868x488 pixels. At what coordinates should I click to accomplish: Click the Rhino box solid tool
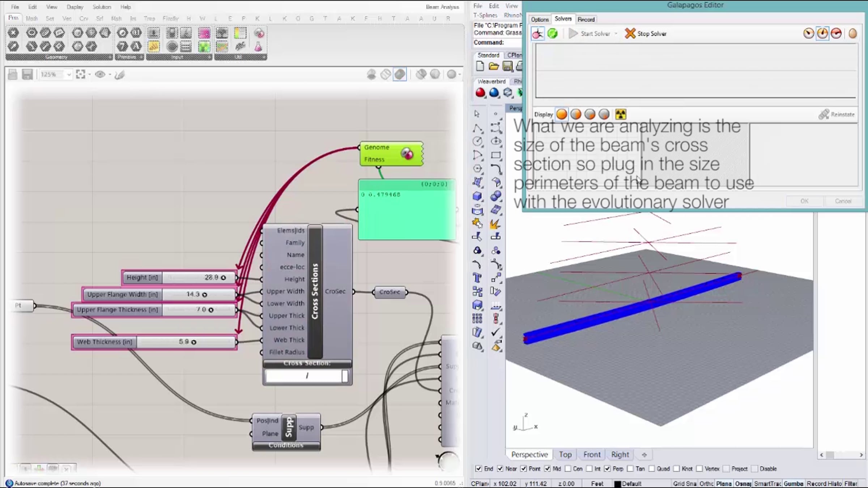pos(477,196)
